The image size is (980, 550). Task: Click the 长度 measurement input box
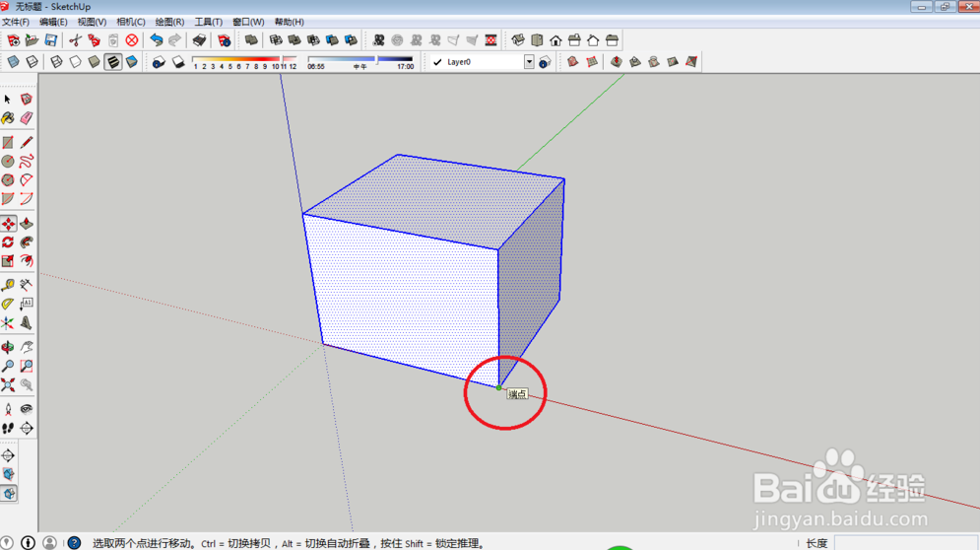[906, 543]
